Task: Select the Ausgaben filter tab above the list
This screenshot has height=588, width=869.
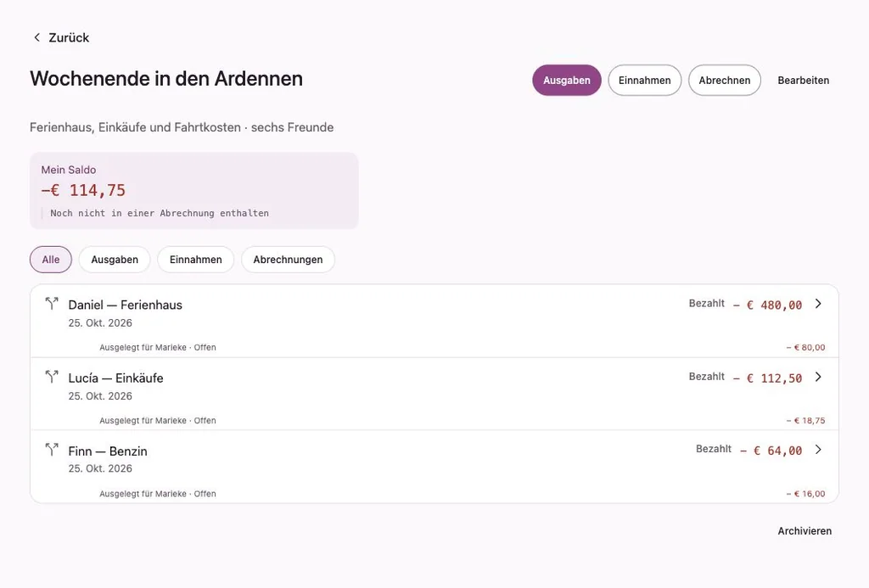Action: click(x=115, y=260)
